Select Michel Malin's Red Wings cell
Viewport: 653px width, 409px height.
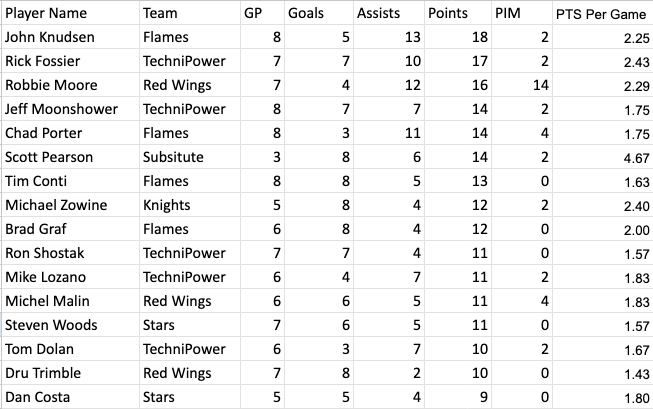[190, 302]
